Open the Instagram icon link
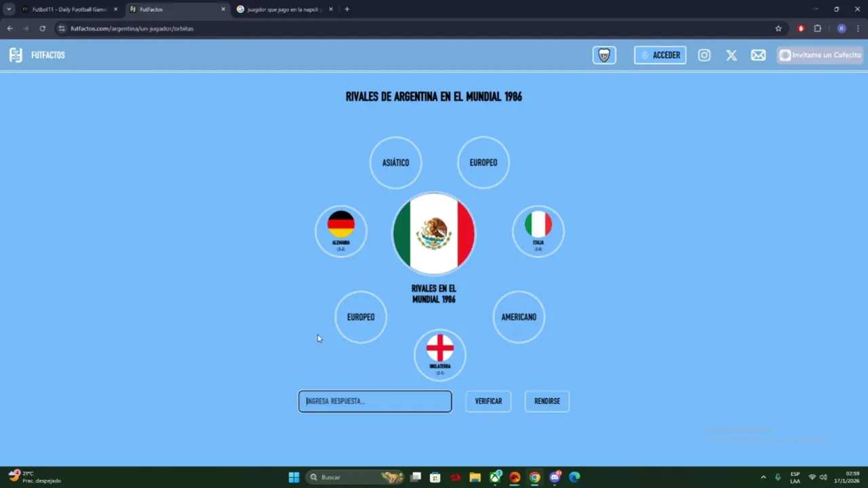This screenshot has width=868, height=488. click(x=705, y=55)
